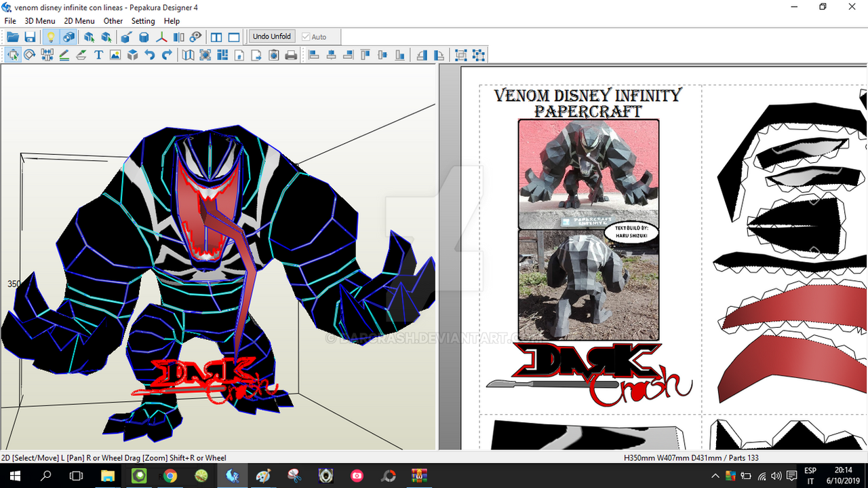Redo the action with blue arrow
868x488 pixels.
click(x=167, y=55)
